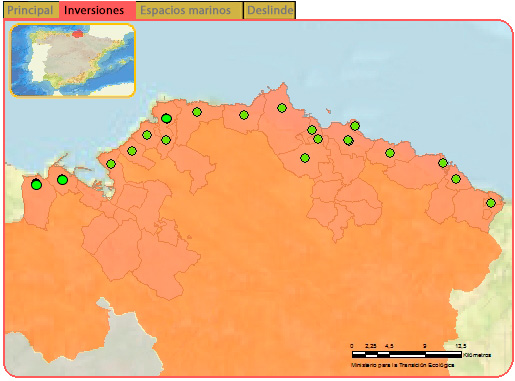The image size is (515, 381).
Task: Switch to the Principal tab
Action: pyautogui.click(x=31, y=10)
